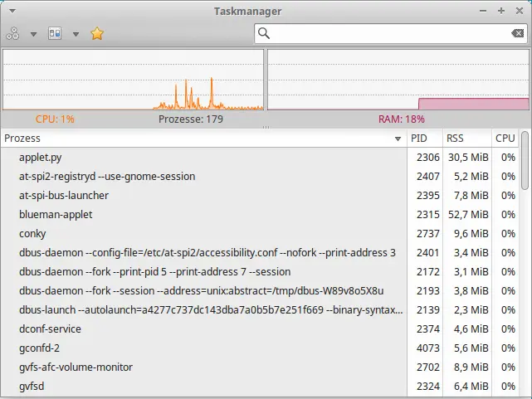532x399 pixels.
Task: Sort processes by CPU column
Action: pos(505,139)
